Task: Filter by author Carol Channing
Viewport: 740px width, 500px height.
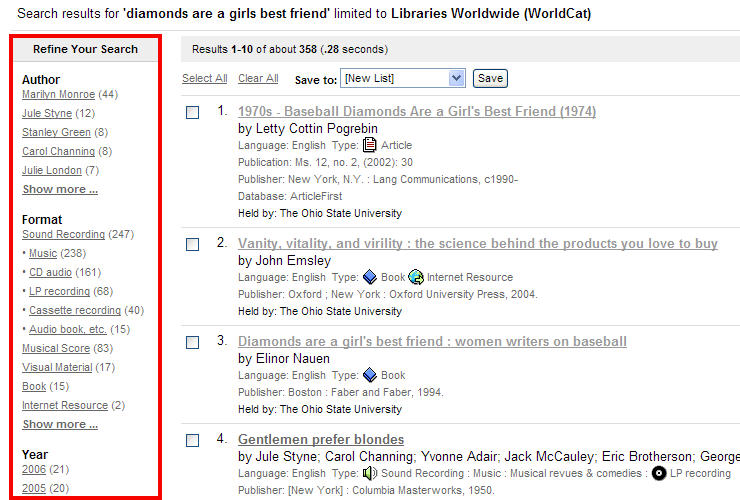Action: [59, 151]
